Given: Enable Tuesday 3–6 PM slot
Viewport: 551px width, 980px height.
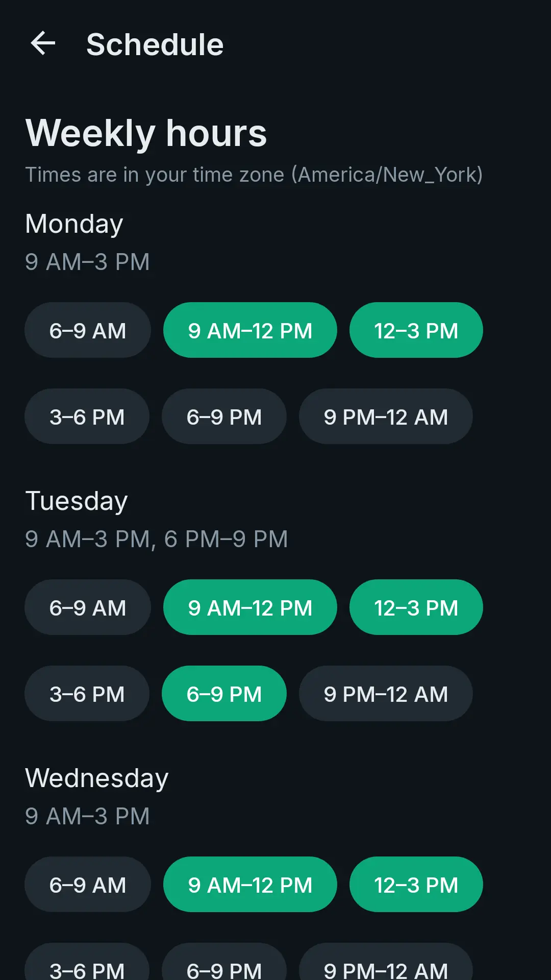Looking at the screenshot, I should click(87, 694).
